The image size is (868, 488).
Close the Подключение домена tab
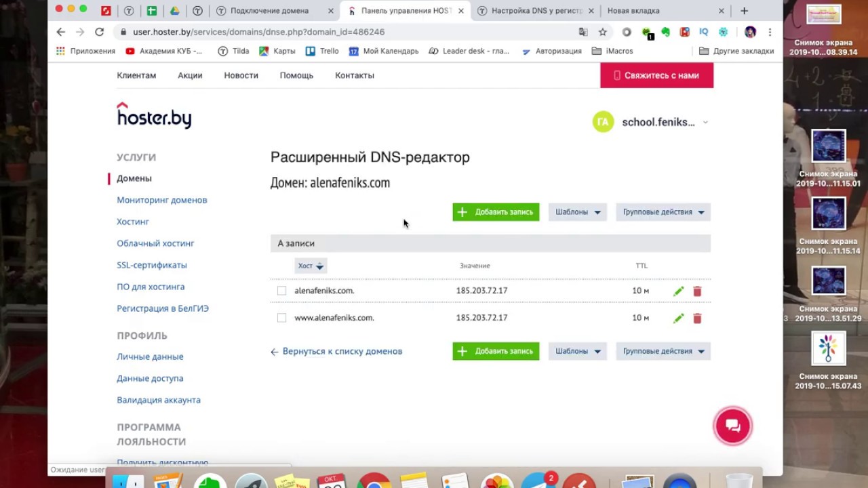point(331,11)
